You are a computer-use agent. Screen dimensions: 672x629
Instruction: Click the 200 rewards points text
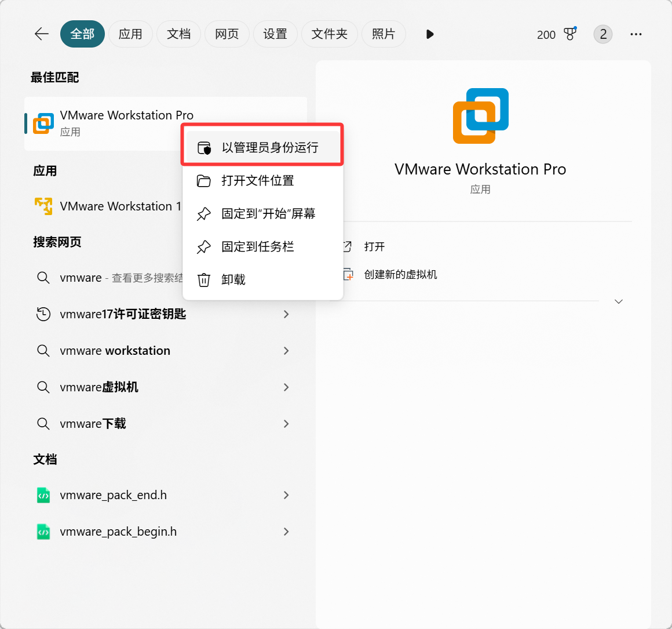tap(546, 35)
